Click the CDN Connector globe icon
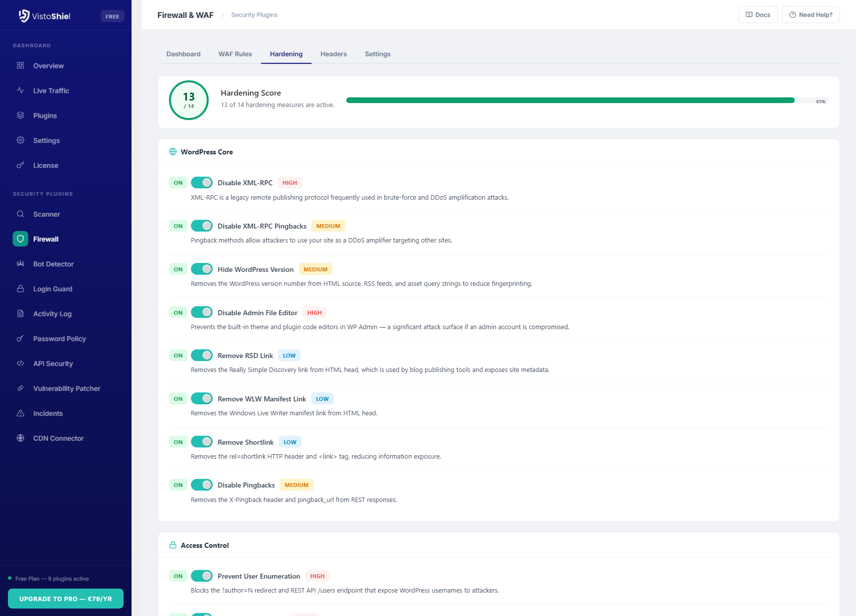The width and height of the screenshot is (856, 616). click(20, 438)
